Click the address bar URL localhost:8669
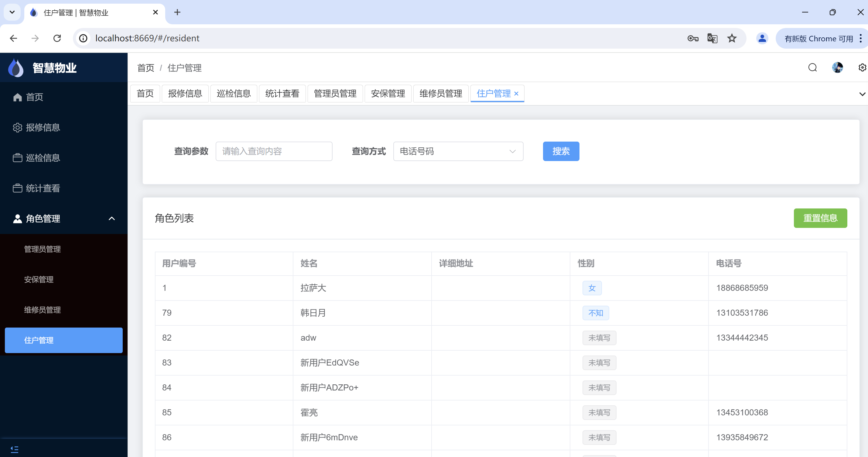 coord(147,38)
